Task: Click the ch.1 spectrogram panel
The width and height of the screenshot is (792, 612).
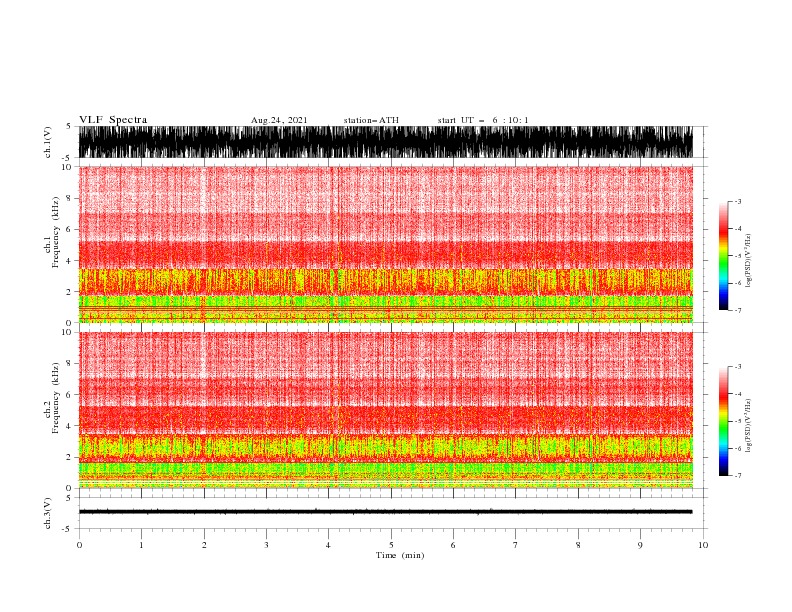Action: pyautogui.click(x=386, y=244)
